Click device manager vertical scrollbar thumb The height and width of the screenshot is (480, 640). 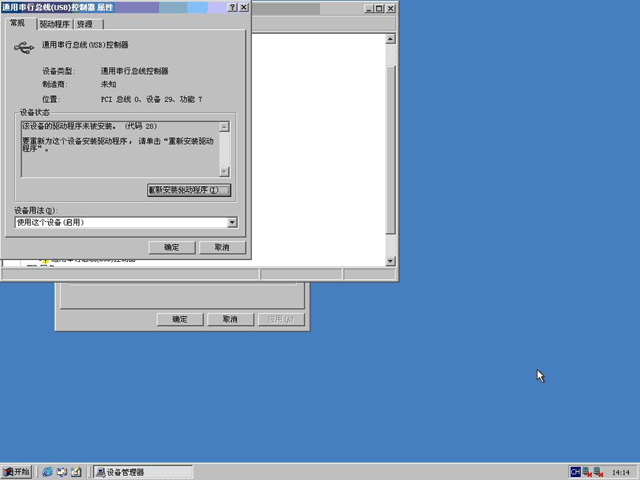pos(391,150)
